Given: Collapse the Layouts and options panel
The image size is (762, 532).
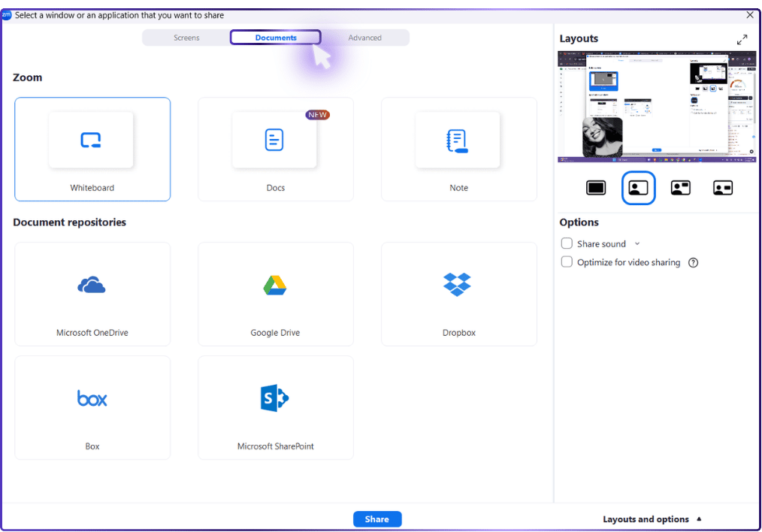Looking at the screenshot, I should (x=652, y=519).
